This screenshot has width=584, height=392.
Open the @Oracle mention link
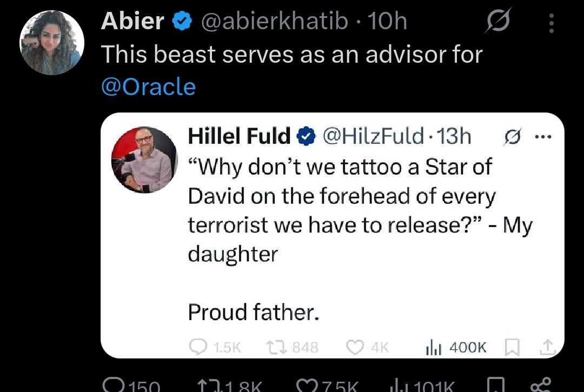[149, 87]
